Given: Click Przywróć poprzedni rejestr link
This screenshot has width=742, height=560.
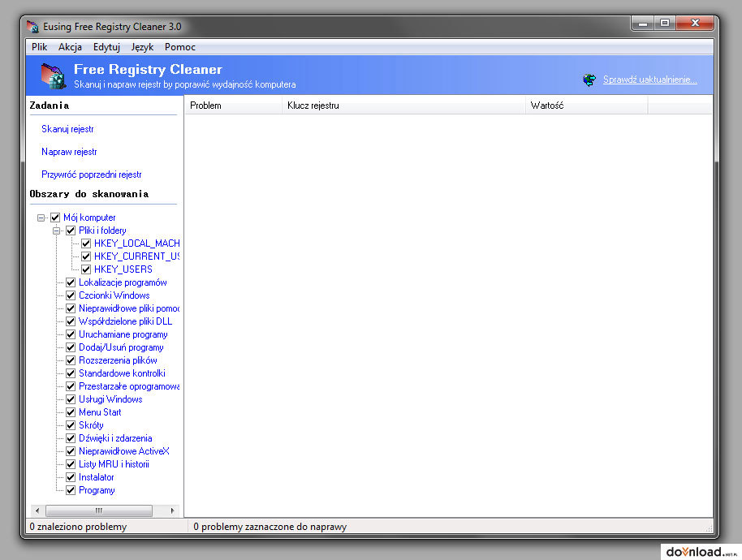Looking at the screenshot, I should pyautogui.click(x=92, y=174).
